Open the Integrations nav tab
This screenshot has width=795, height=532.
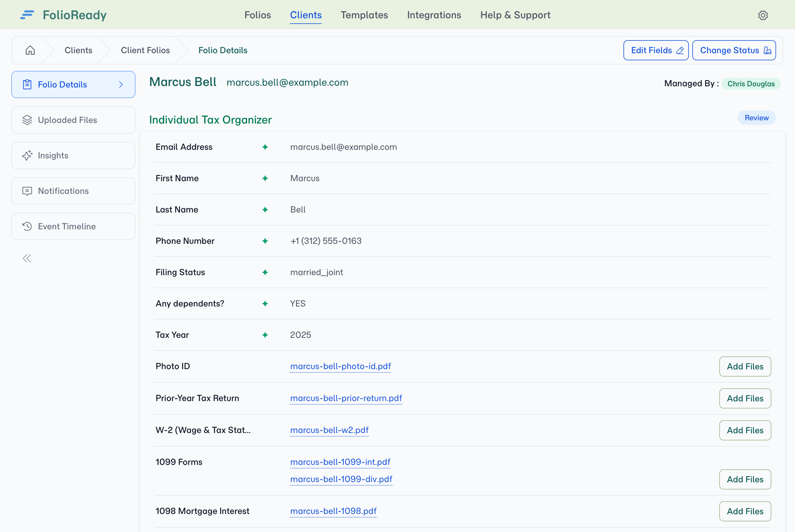click(434, 15)
